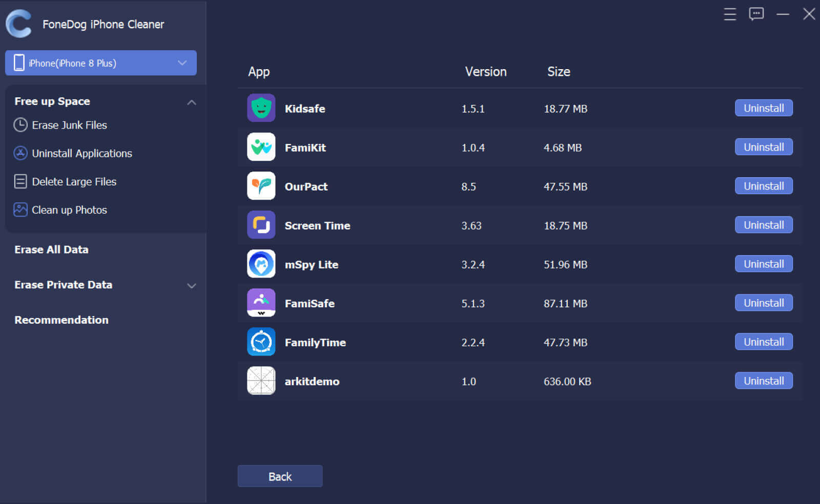Click the FamiKit size 4.68 MB
This screenshot has width=820, height=504.
point(563,148)
